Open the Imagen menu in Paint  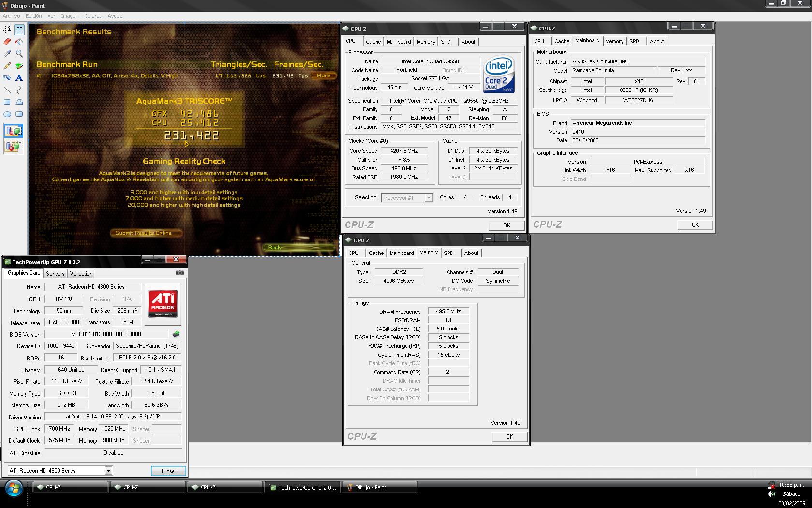[x=70, y=16]
